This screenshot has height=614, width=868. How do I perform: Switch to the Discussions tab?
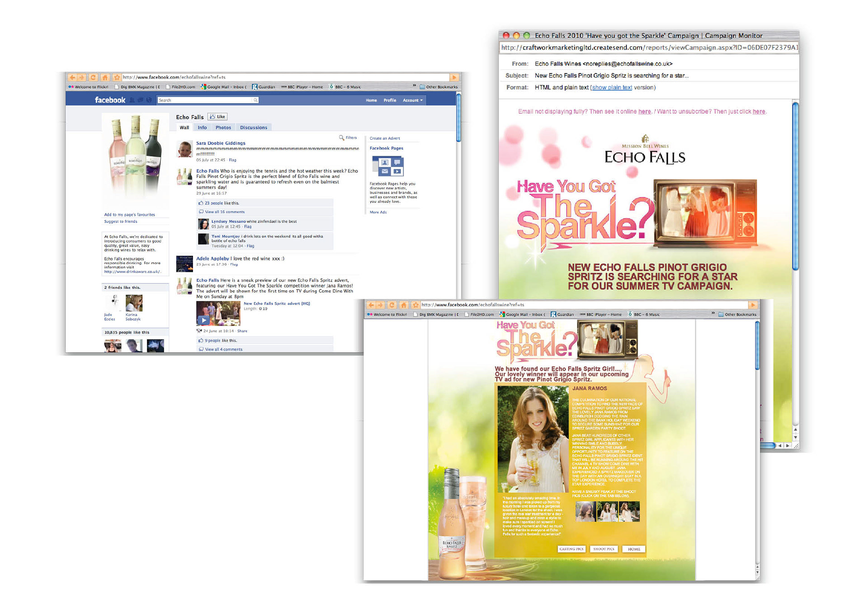(x=254, y=128)
